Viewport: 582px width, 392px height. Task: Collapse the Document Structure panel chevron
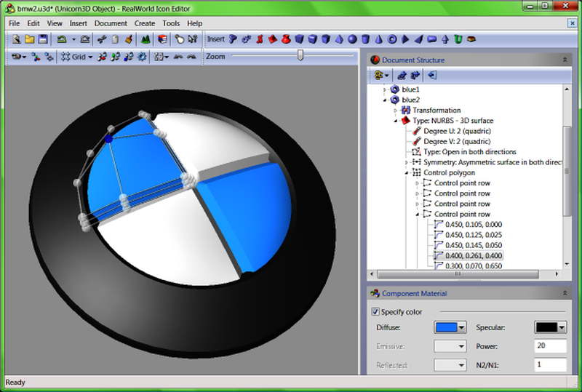(565, 60)
